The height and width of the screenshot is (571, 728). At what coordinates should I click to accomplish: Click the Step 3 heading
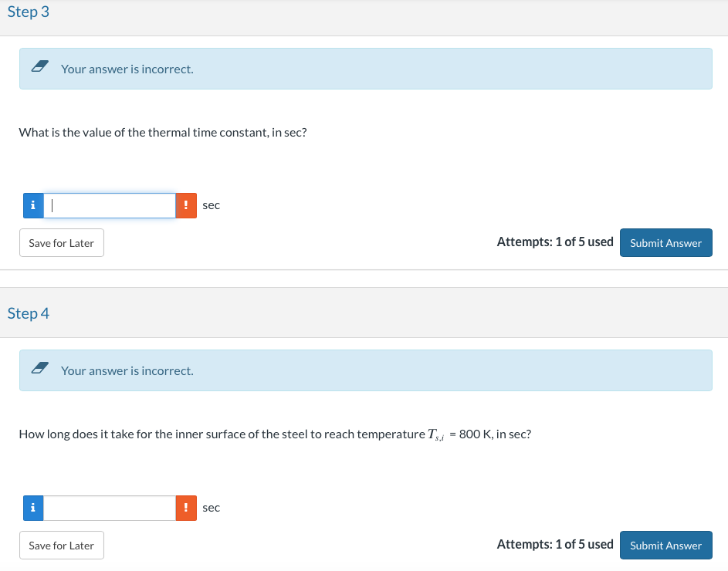tap(29, 12)
